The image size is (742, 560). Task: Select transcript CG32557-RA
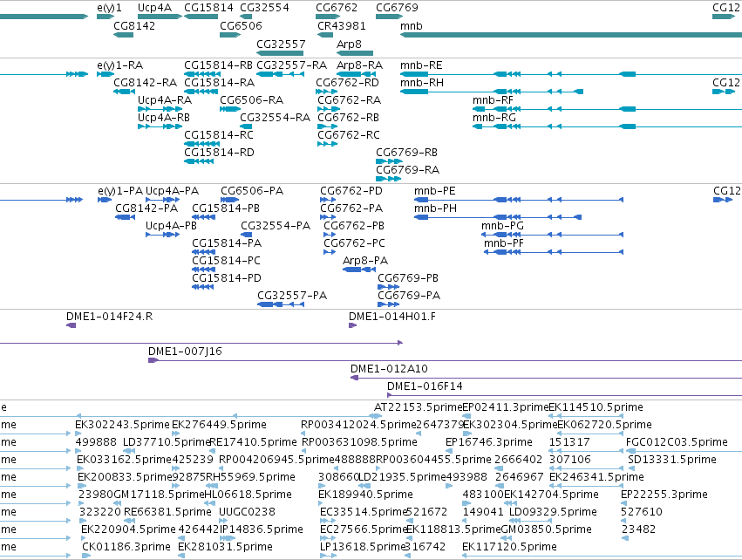[280, 74]
